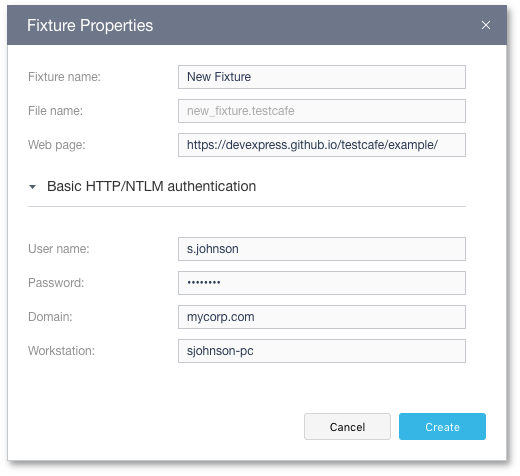
Task: Click the "Web page:" label
Action: [57, 145]
